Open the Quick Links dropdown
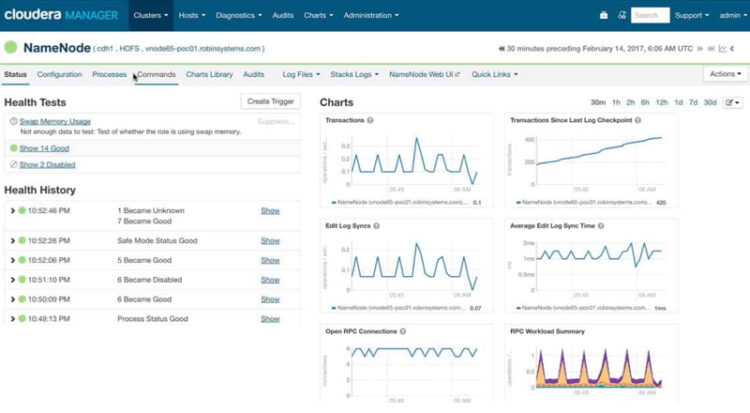 click(495, 75)
